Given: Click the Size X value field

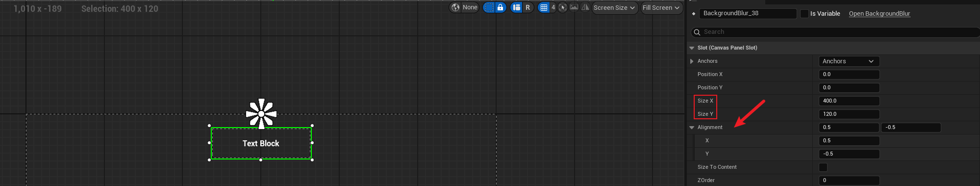Looking at the screenshot, I should click(x=849, y=101).
